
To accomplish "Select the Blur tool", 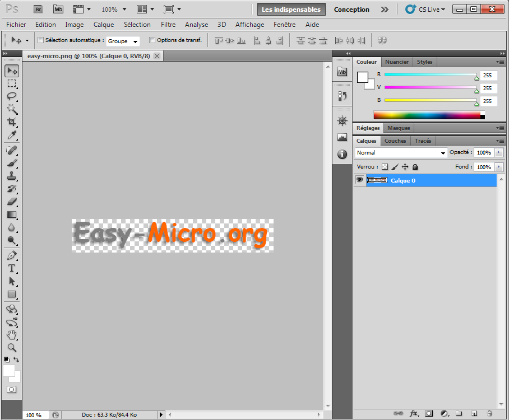I will tap(12, 227).
